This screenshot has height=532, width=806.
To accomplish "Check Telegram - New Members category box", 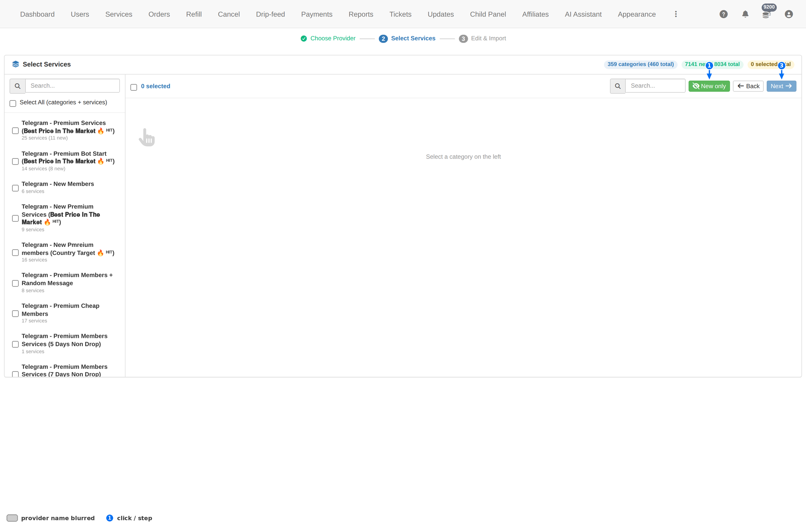I will (x=15, y=188).
